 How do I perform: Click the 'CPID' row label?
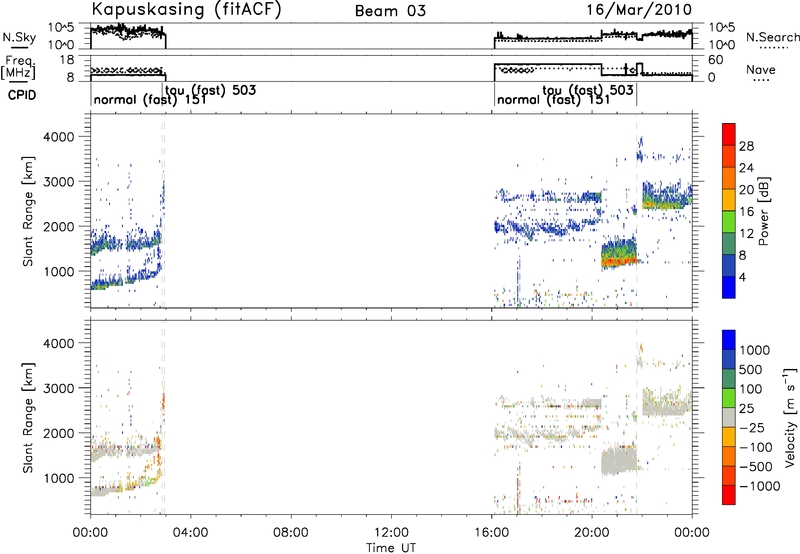coord(22,95)
